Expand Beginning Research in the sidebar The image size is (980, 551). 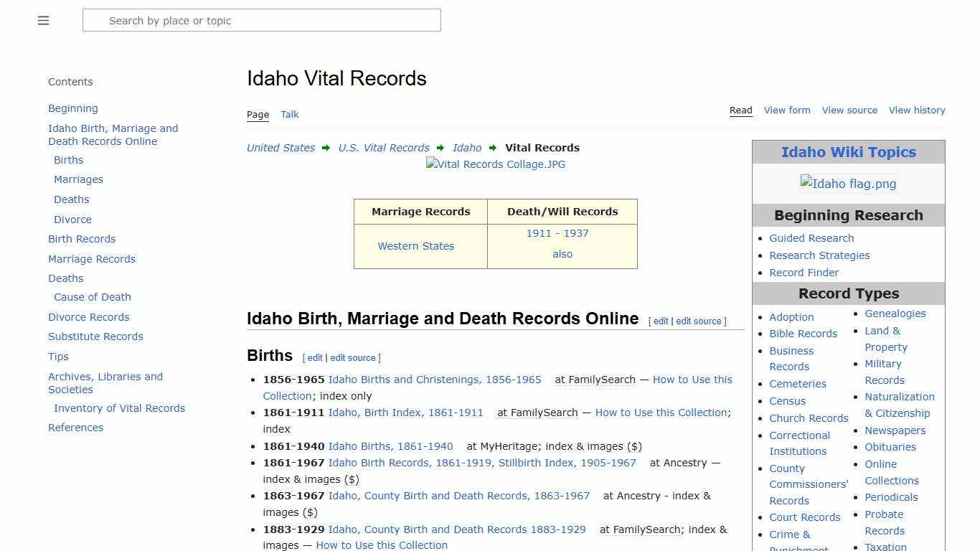pos(849,215)
